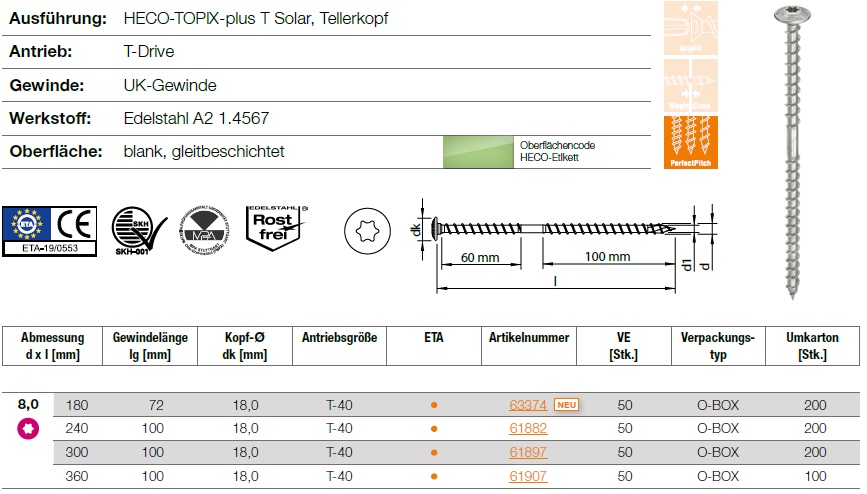The height and width of the screenshot is (494, 867).
Task: Open article number 61907 link
Action: click(x=528, y=476)
